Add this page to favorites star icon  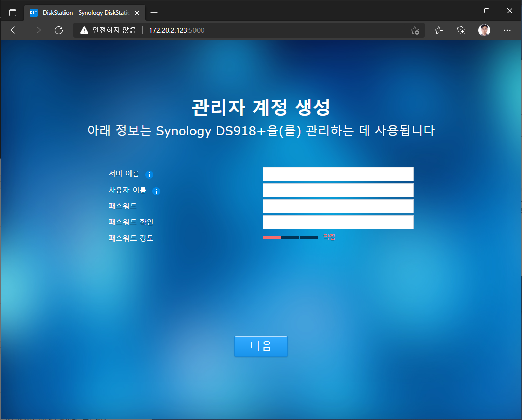click(415, 31)
